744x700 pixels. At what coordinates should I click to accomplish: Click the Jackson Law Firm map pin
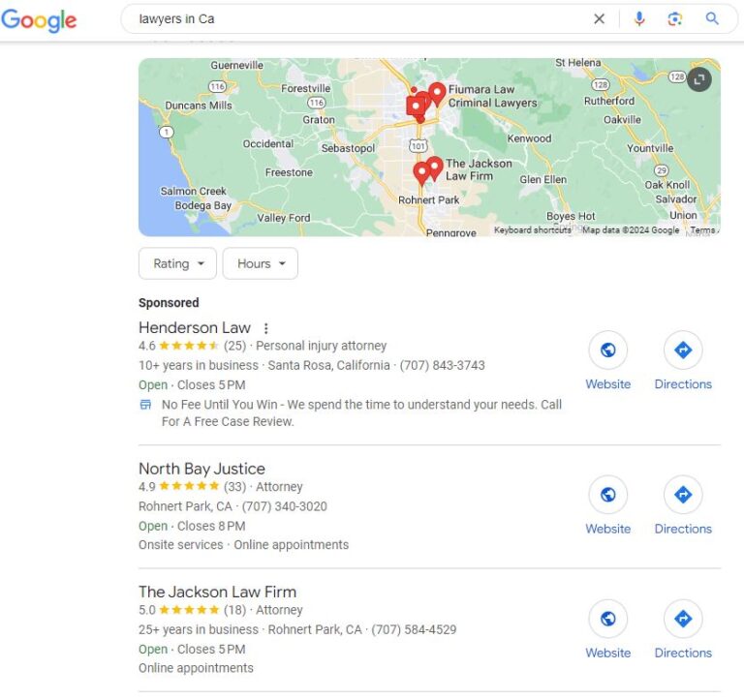click(x=435, y=167)
